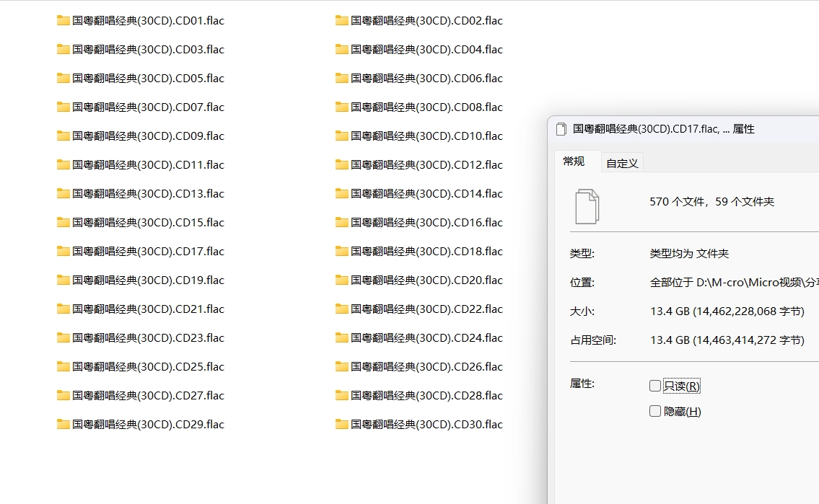Select folder name 国粤翻唱经典(30CD).CD27.flac
The height and width of the screenshot is (504, 819).
click(x=149, y=395)
